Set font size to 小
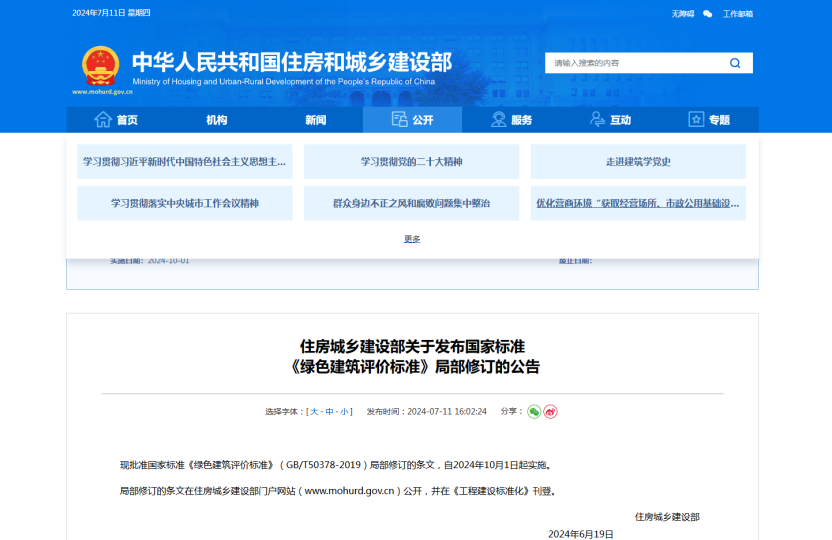832x540 pixels. pos(345,412)
